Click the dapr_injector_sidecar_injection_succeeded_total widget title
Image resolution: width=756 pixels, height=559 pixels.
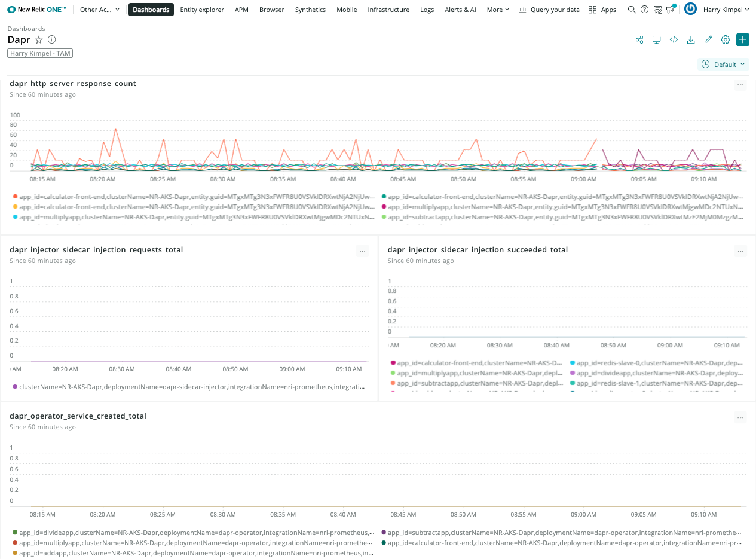pyautogui.click(x=478, y=250)
